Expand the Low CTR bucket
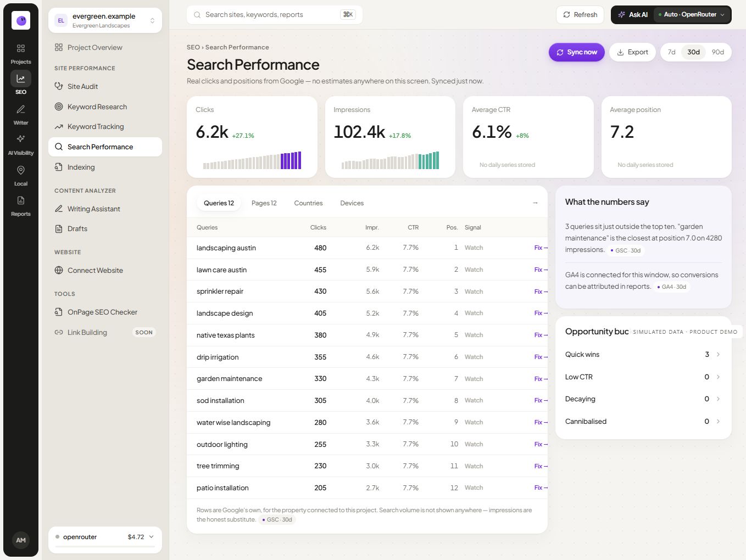This screenshot has width=746, height=560. point(643,377)
